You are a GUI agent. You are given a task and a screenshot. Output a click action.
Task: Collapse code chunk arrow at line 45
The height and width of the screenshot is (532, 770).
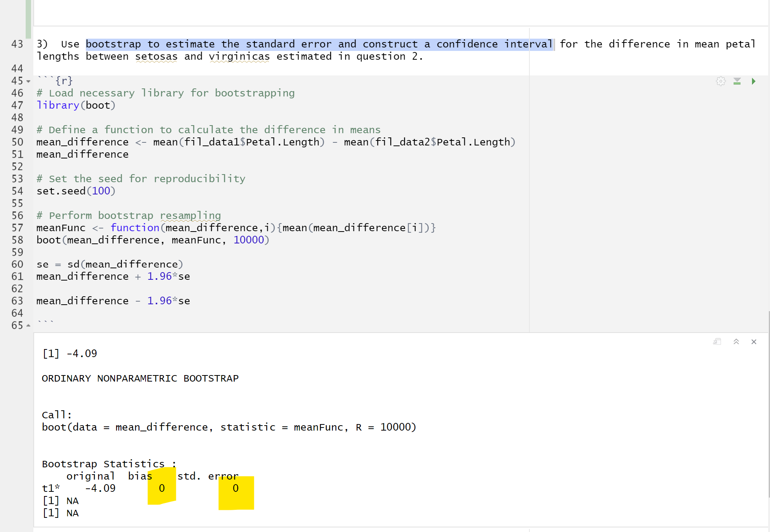click(28, 81)
